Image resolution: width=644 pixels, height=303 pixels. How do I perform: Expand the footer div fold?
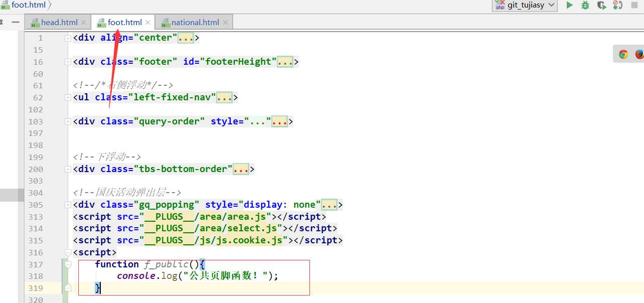(x=68, y=62)
